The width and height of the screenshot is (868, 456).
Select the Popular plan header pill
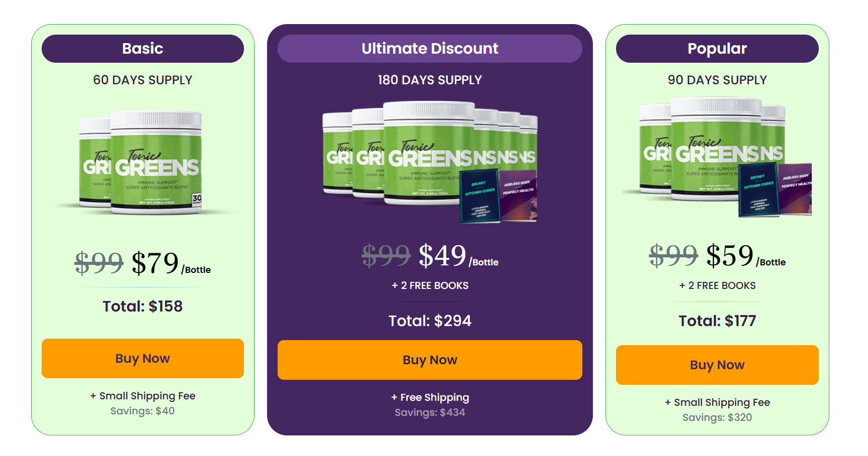(x=717, y=48)
